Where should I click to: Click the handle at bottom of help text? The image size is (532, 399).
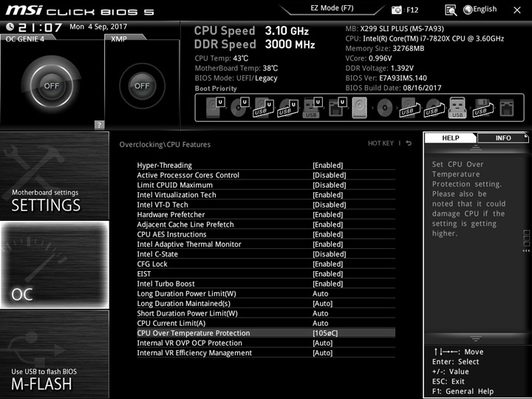[x=475, y=338]
